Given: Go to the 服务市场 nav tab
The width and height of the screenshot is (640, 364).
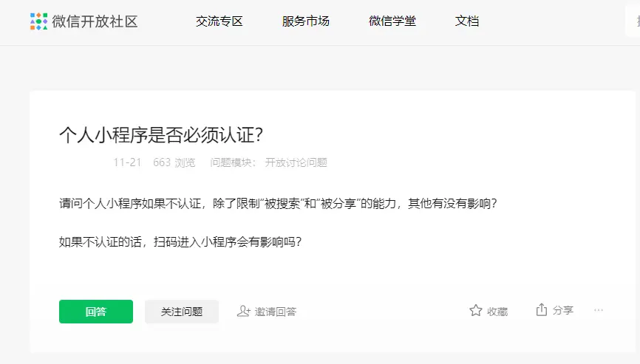Looking at the screenshot, I should coord(306,21).
